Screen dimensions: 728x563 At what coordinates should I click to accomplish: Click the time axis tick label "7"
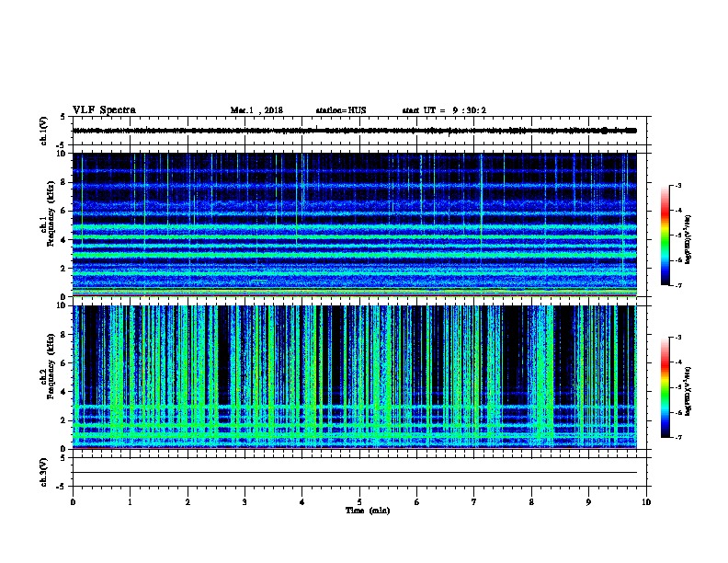[x=474, y=502]
